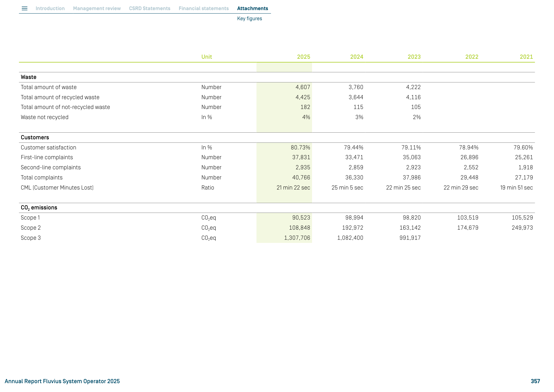Screen dimensions: 554x392
Task: Click the CML (Customer Minutes Lost) label
Action: (57, 188)
